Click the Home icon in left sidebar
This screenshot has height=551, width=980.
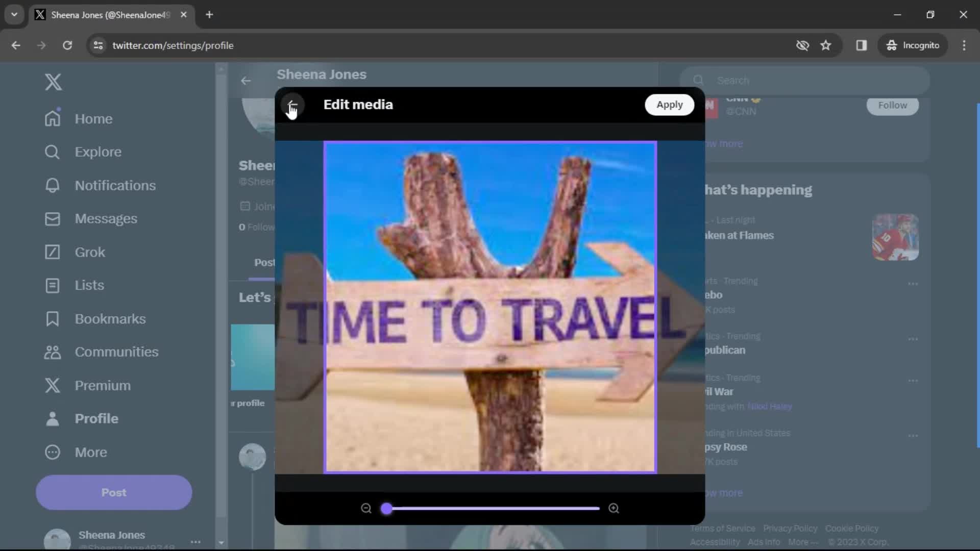[53, 118]
